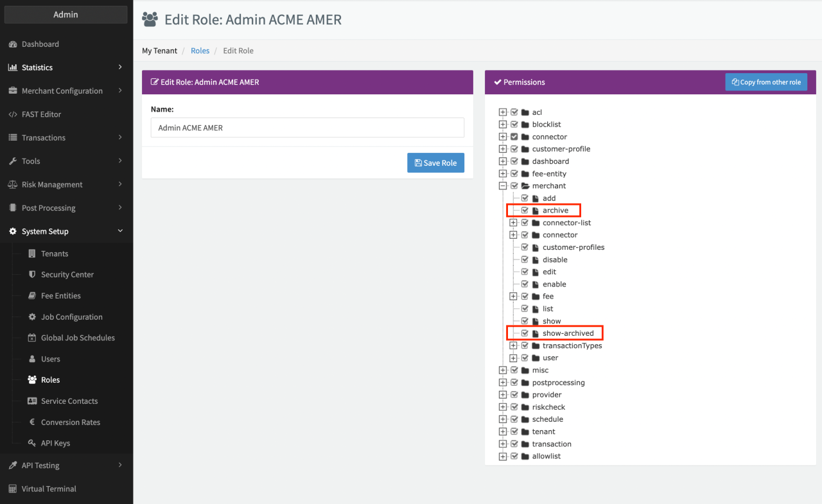Uncheck the merchant archive permission checkbox
This screenshot has width=822, height=504.
(525, 211)
